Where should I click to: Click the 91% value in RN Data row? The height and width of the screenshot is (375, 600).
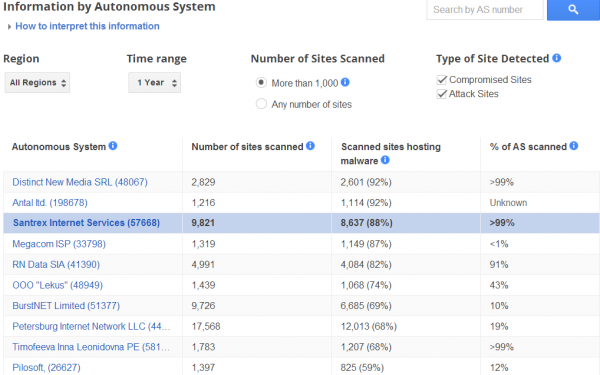point(499,265)
